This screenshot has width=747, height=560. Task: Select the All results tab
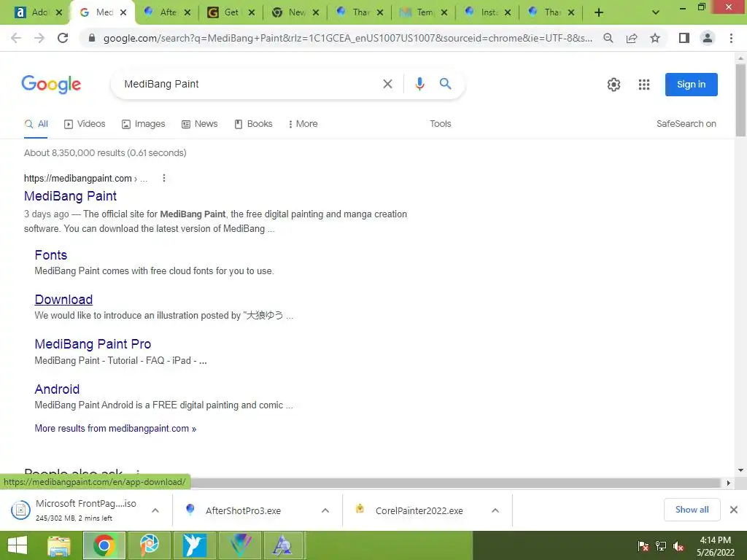36,124
